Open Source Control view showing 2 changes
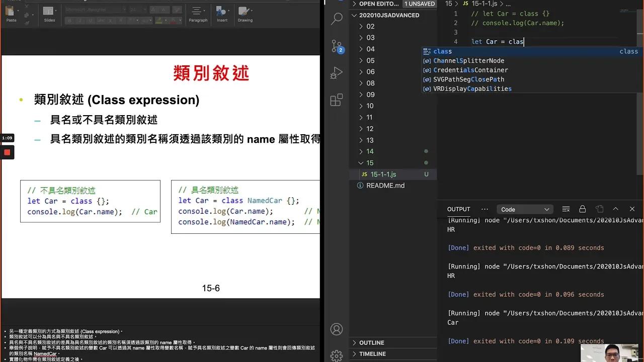Image resolution: width=644 pixels, height=362 pixels. [336, 46]
